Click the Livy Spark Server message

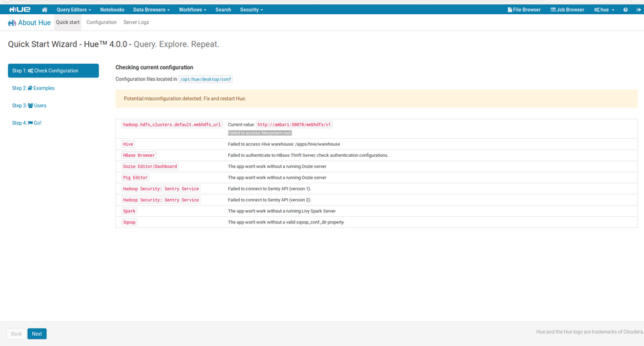(x=282, y=210)
